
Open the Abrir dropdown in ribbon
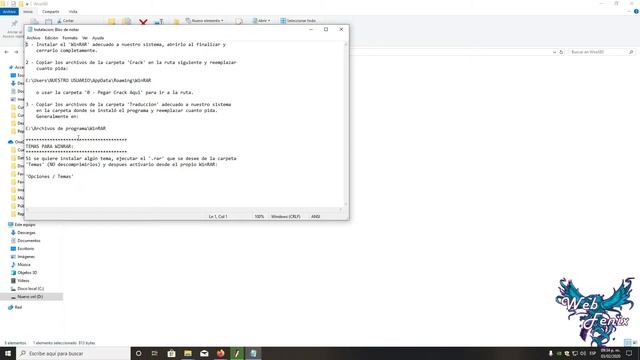[x=261, y=21]
